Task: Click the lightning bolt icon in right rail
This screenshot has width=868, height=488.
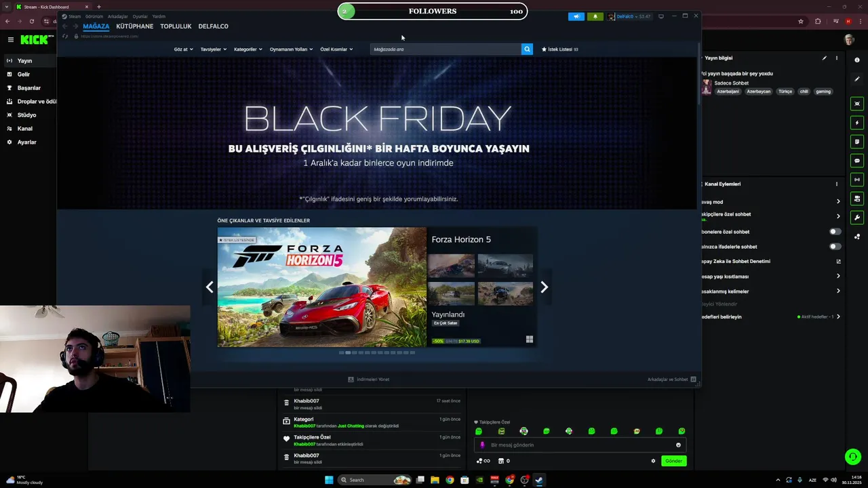Action: point(857,123)
